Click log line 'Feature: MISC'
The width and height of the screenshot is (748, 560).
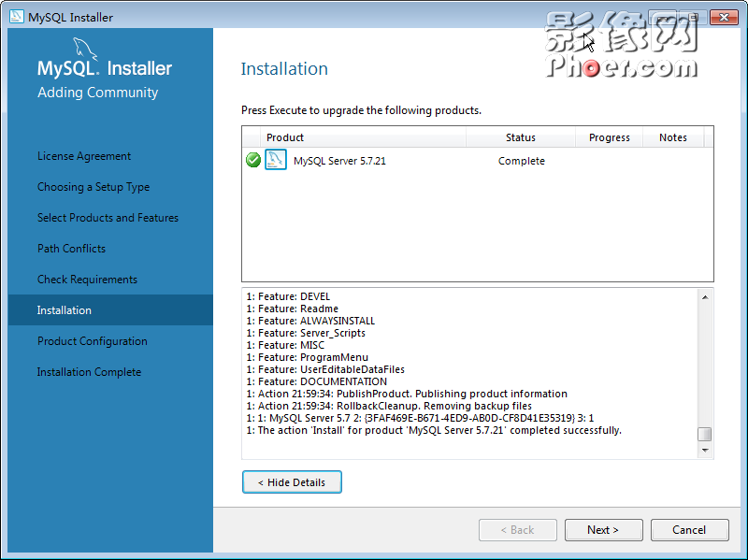pyautogui.click(x=285, y=345)
